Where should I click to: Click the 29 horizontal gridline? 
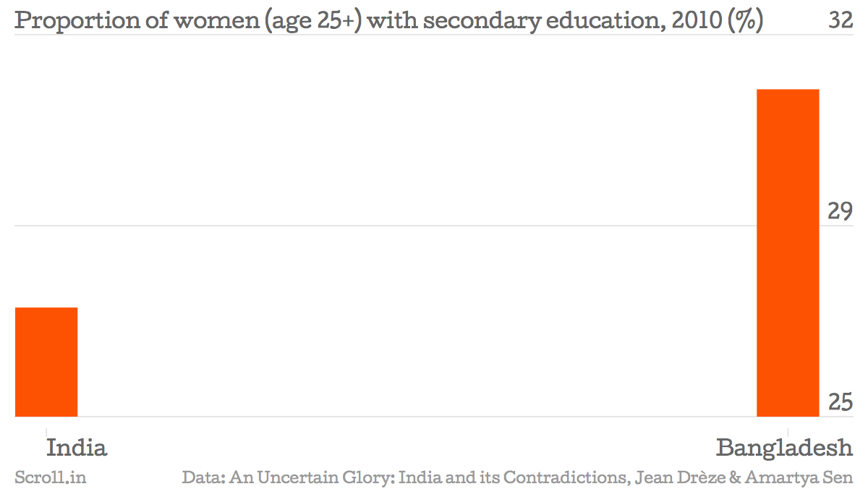tap(434, 226)
